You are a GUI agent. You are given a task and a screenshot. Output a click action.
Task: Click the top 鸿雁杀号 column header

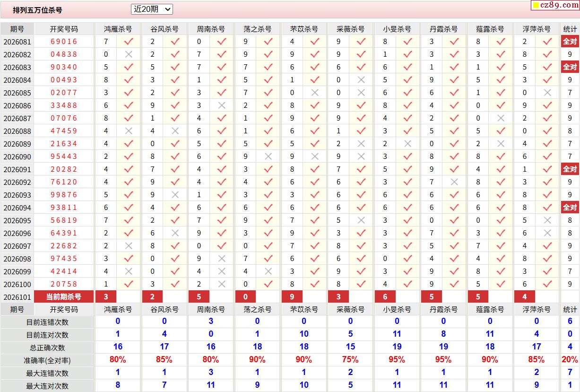(118, 29)
